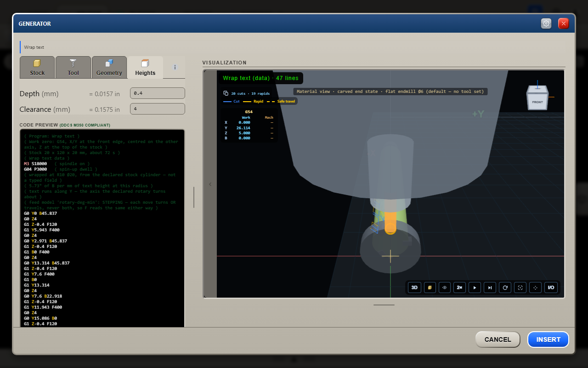Screen dimensions: 588x368
Task: Toggle the I/O panel button
Action: pyautogui.click(x=551, y=287)
